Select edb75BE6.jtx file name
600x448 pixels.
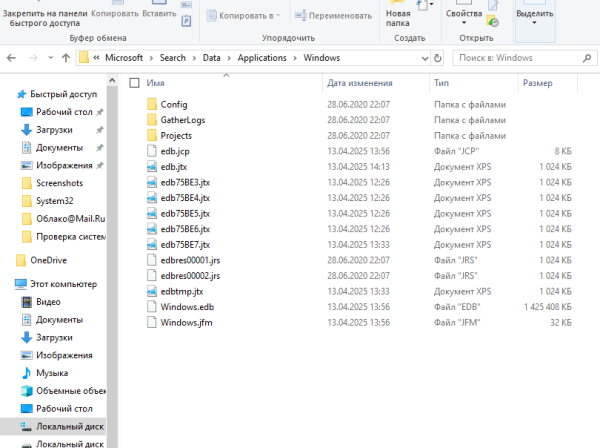tap(185, 229)
